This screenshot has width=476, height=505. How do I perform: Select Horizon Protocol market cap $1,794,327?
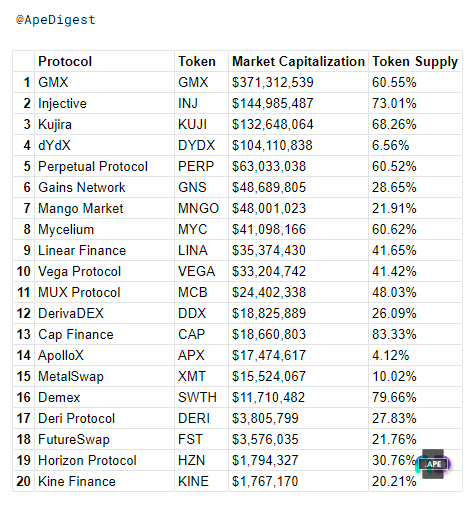pyautogui.click(x=265, y=460)
